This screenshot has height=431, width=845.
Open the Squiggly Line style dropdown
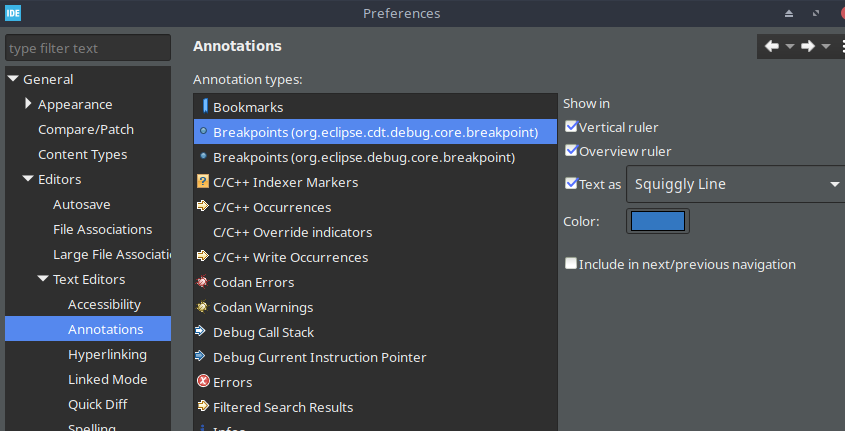coord(736,184)
